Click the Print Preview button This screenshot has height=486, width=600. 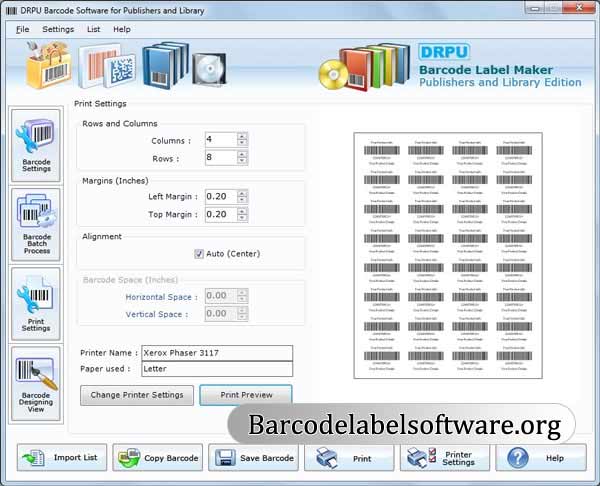246,395
